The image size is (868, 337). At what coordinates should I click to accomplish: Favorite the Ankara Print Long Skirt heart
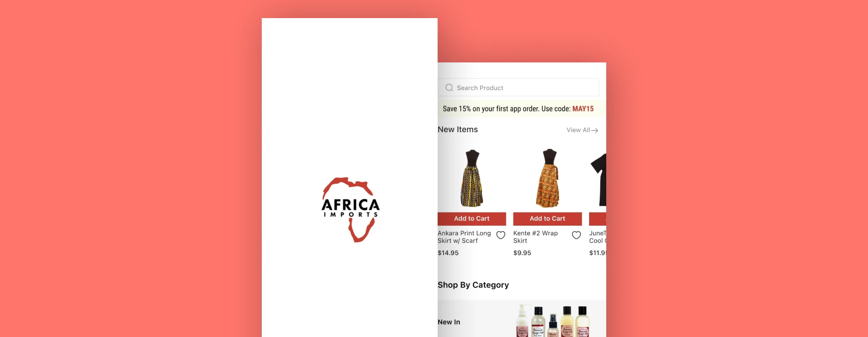[x=500, y=235]
